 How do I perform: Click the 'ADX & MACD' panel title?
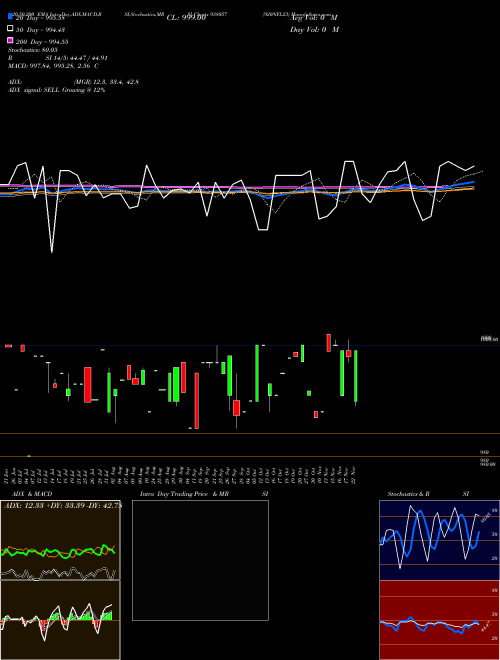coord(32,494)
